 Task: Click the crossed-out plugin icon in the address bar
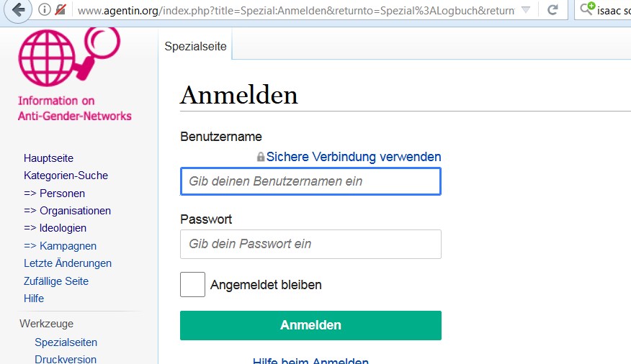[x=61, y=9]
